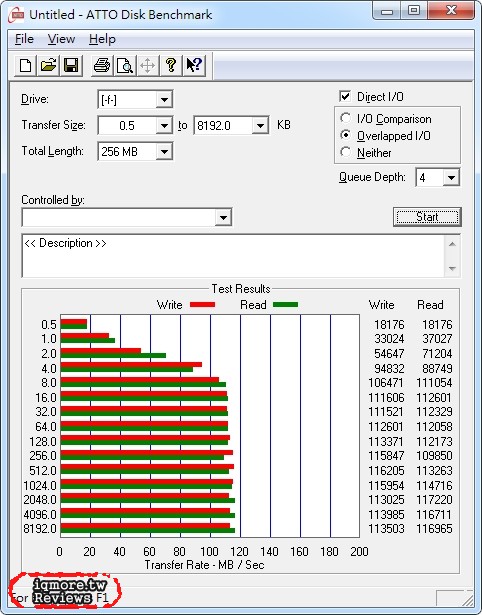
Task: Select the Overlapped I/O radio option
Action: click(x=346, y=135)
